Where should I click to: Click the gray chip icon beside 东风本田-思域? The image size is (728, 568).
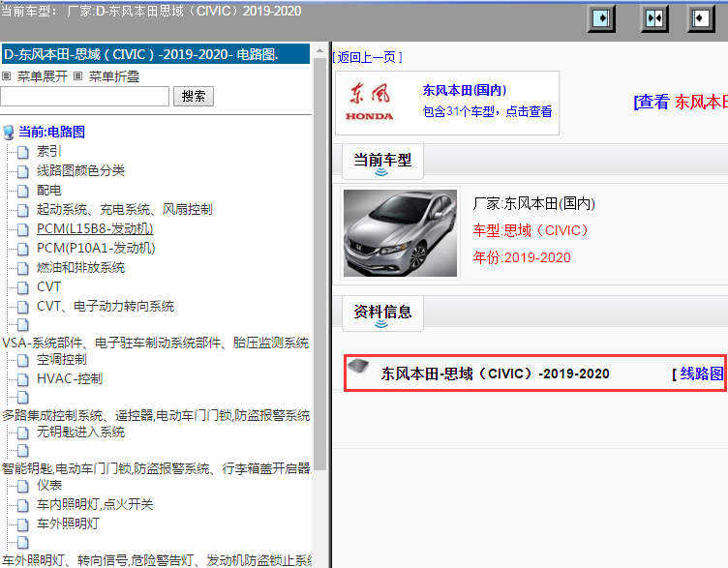click(358, 366)
